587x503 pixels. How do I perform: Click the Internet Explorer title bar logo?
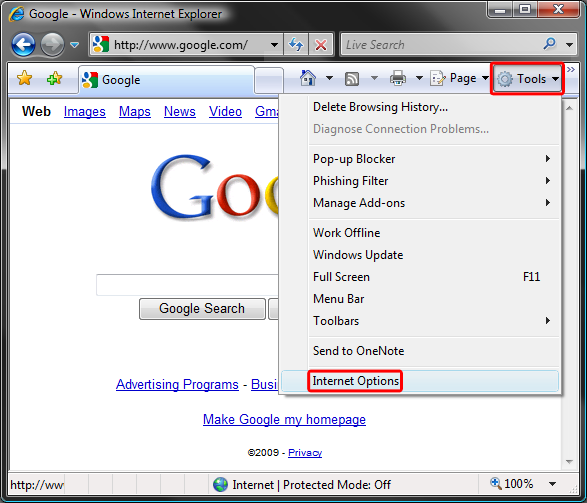pos(17,13)
